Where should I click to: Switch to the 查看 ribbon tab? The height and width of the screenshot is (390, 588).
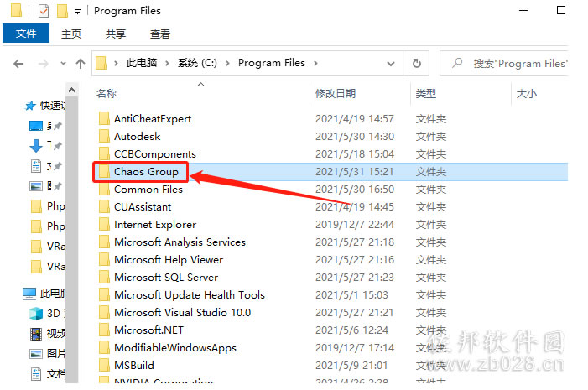(160, 34)
